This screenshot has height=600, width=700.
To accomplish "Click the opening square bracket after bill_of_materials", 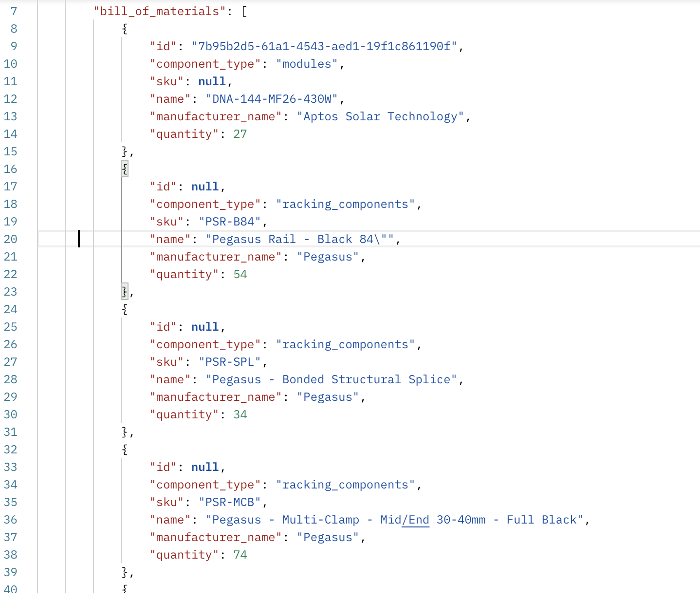I will click(x=244, y=11).
